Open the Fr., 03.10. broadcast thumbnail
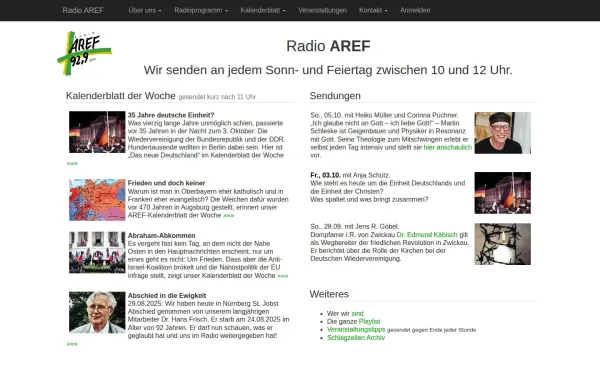 [x=503, y=193]
